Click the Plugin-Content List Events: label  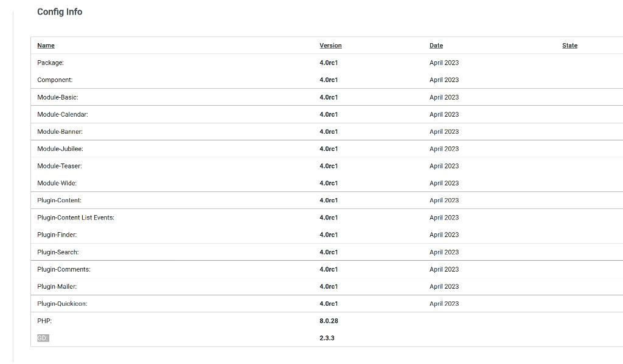(x=75, y=218)
